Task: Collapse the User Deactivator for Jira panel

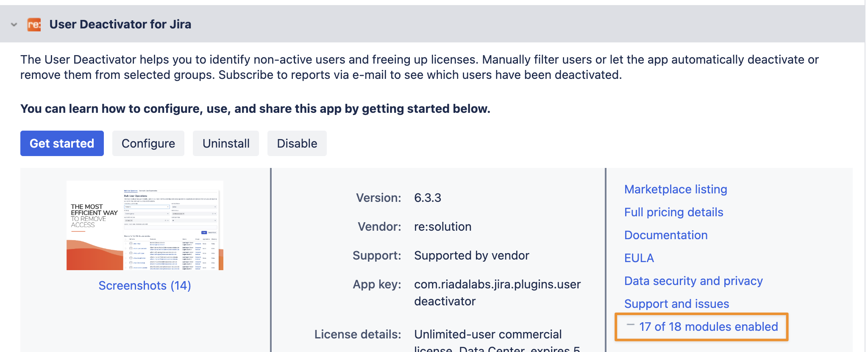Action: click(x=14, y=25)
